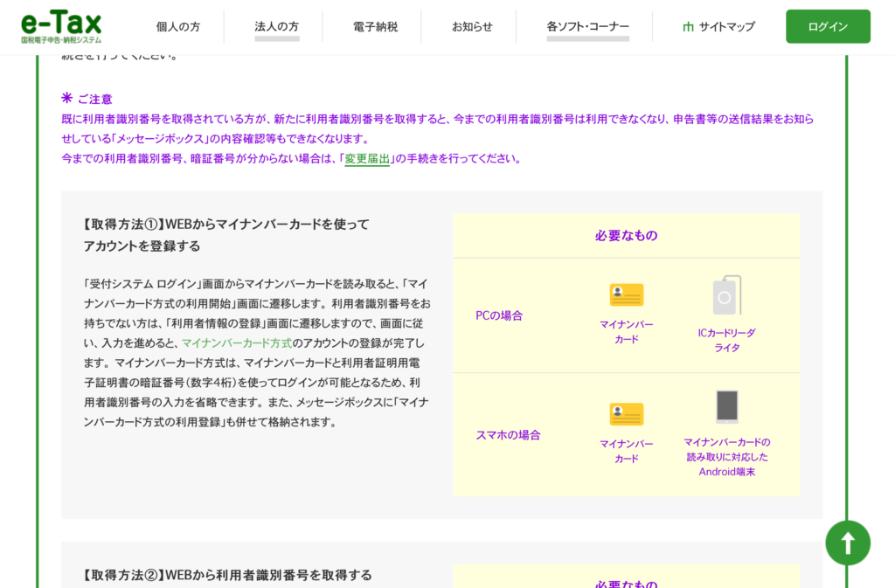
Task: Click the 【取得方法①】 heading
Action: point(226,235)
